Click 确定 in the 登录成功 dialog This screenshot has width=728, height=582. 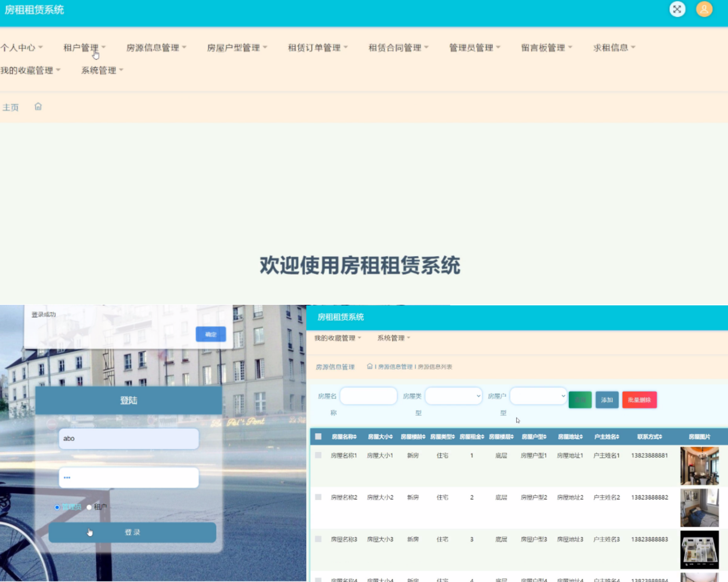(211, 334)
